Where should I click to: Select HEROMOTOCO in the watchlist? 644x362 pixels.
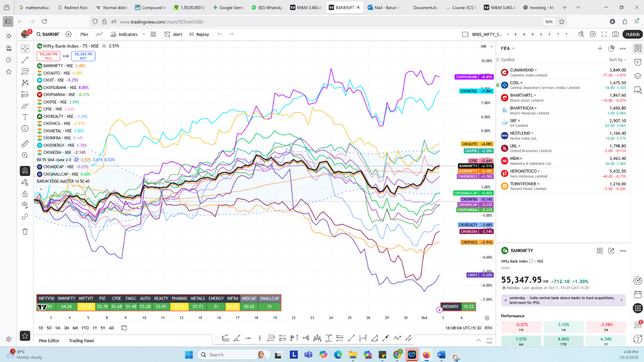click(563, 174)
